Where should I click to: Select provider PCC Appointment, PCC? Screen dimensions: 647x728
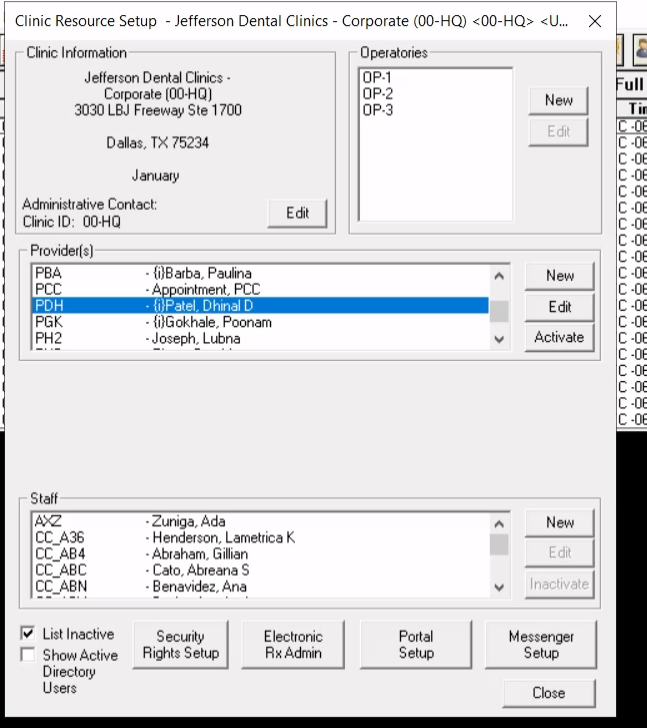click(261, 289)
